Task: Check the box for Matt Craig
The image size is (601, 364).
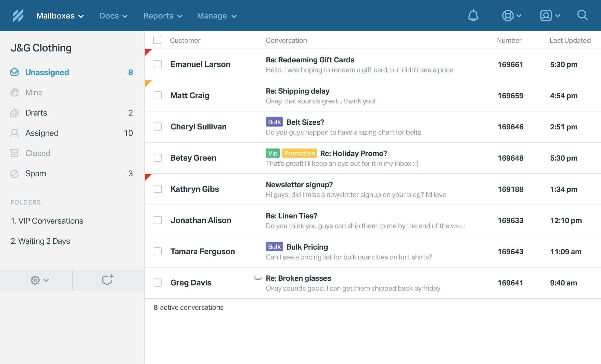Action: click(x=158, y=95)
